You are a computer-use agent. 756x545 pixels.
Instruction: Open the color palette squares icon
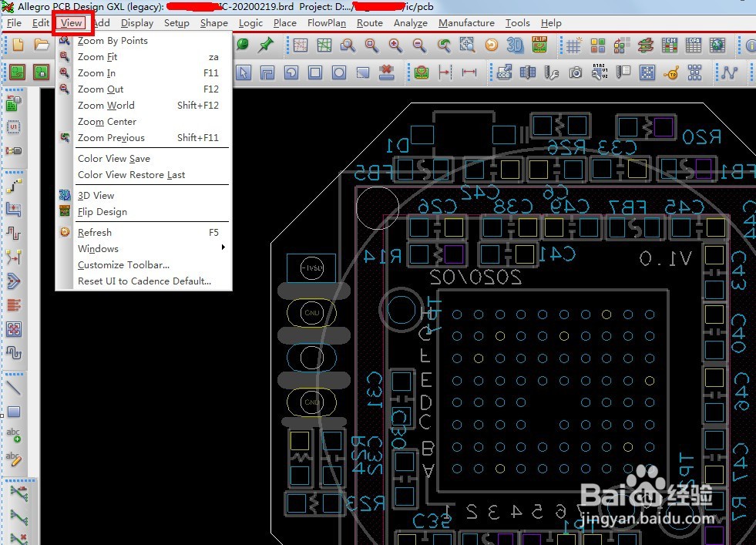(x=598, y=45)
